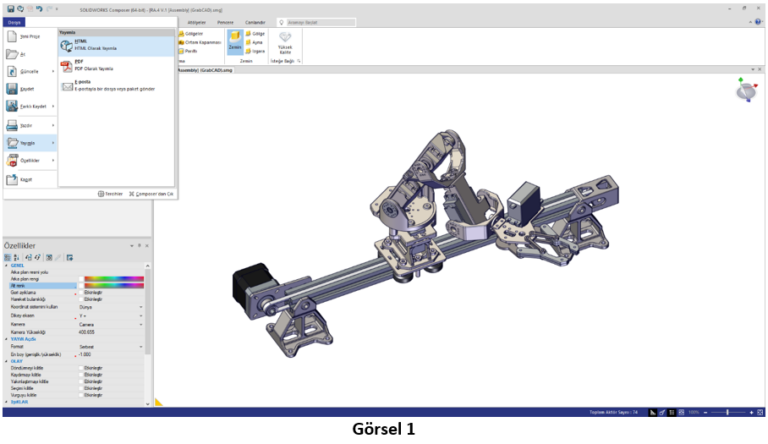Click the Zemin ground icon in ribbon
768x444 pixels.
(x=235, y=40)
